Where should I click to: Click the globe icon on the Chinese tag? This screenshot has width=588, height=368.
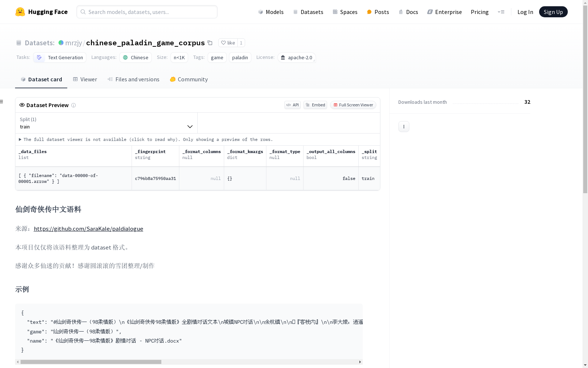(x=125, y=57)
